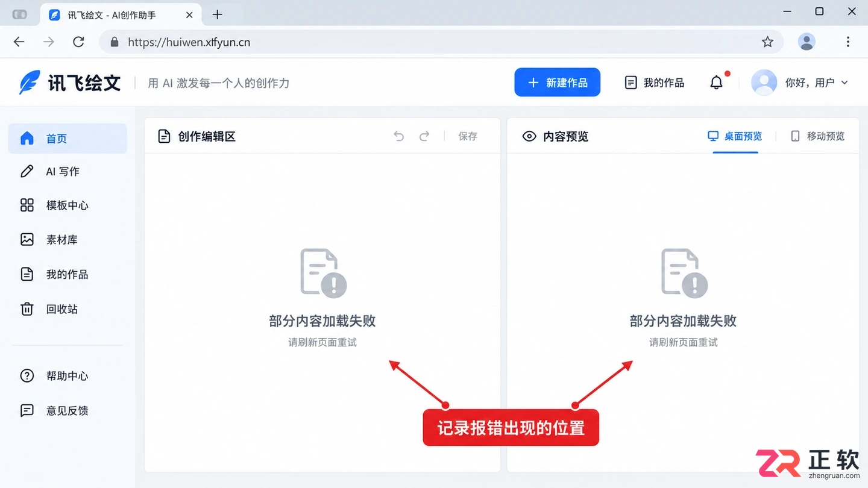
Task: Open a new browser tab
Action: coord(218,14)
